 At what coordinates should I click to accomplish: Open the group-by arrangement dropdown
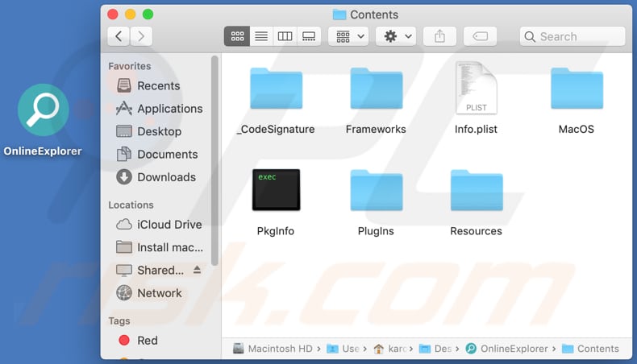[x=348, y=36]
